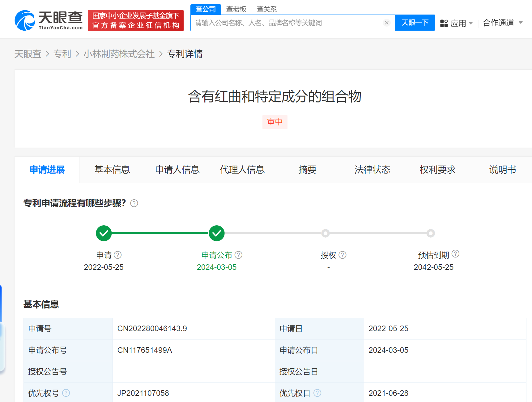Click help icon next to 申请公布 step
532x402 pixels.
click(x=238, y=255)
